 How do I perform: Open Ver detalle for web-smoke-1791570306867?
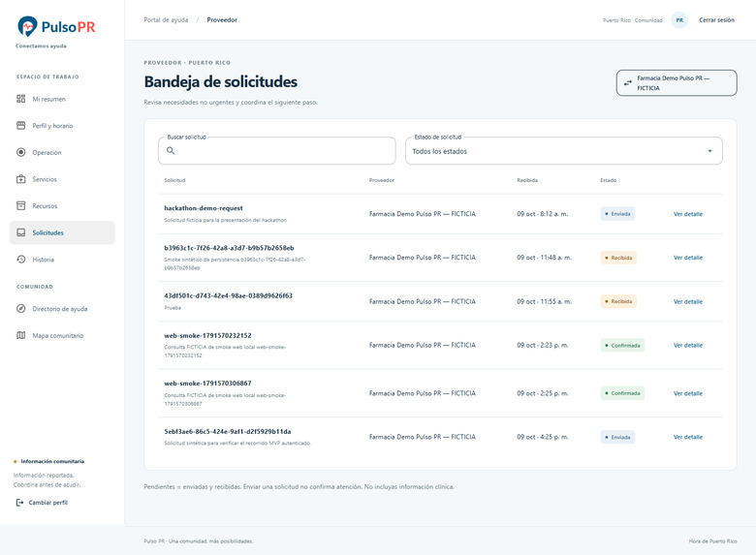[687, 393]
